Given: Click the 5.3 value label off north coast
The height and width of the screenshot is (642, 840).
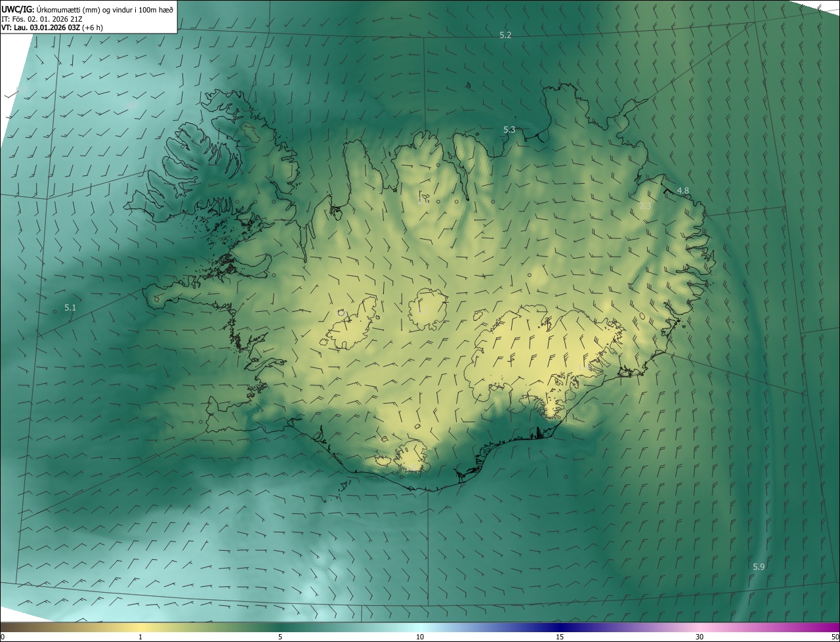Looking at the screenshot, I should pyautogui.click(x=509, y=130).
